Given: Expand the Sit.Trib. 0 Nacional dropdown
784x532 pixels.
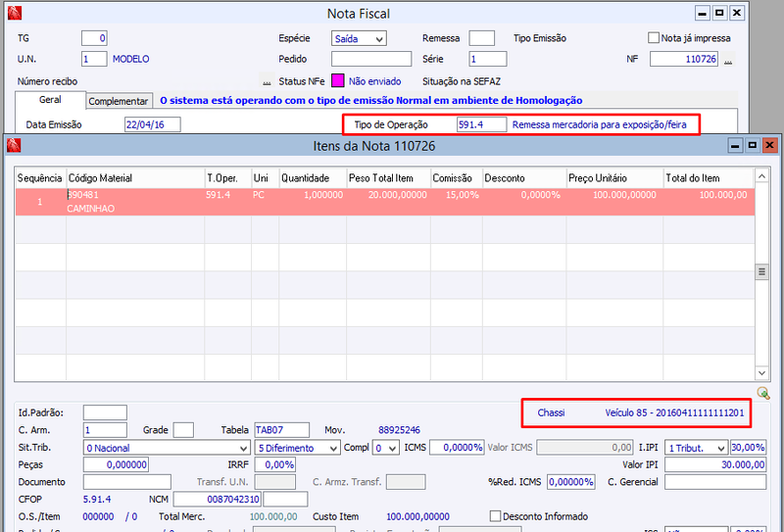Looking at the screenshot, I should (x=167, y=448).
